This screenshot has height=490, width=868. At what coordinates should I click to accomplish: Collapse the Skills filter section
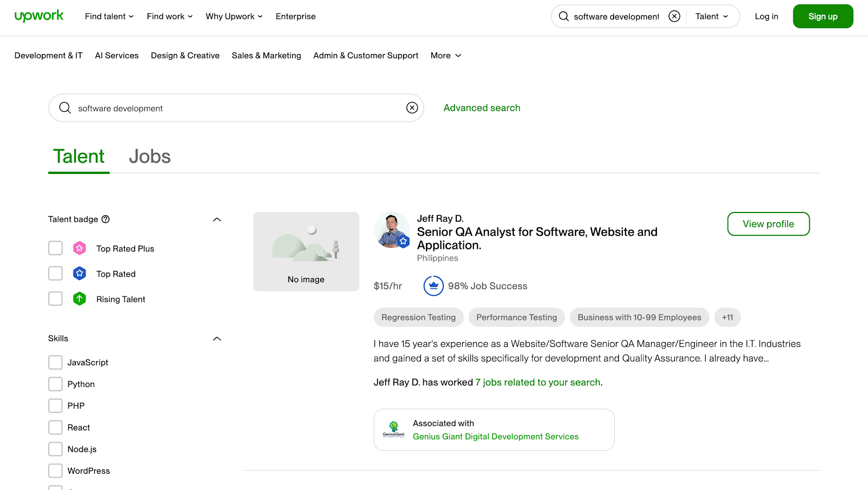point(217,338)
